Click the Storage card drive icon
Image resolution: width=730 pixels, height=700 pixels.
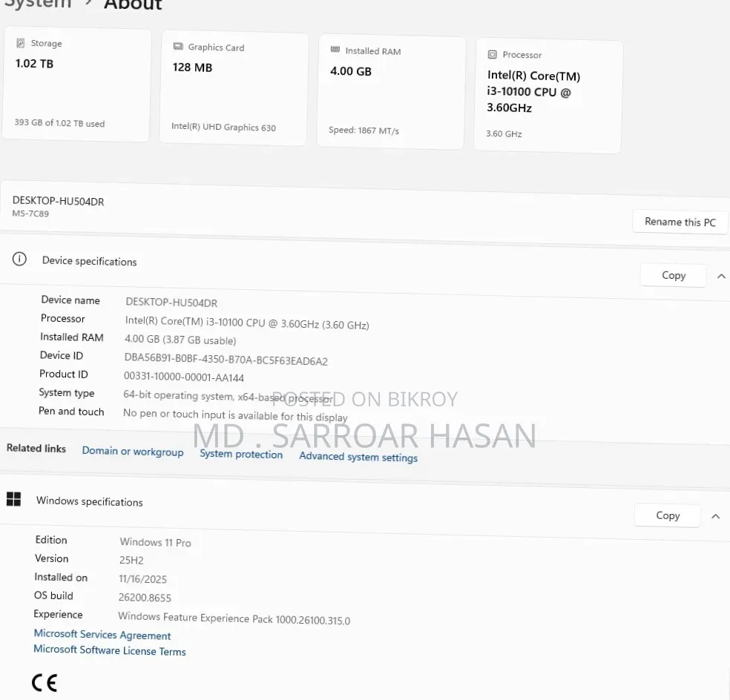click(x=21, y=43)
